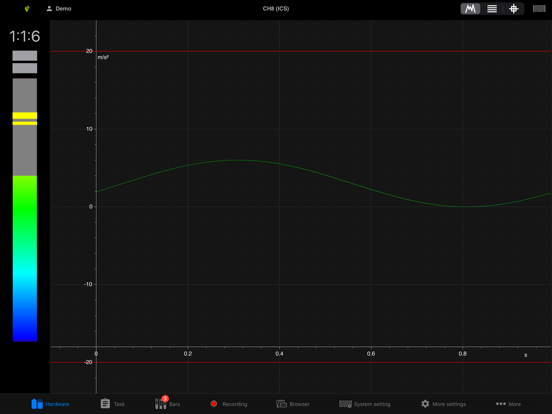Click the second gray indicator block
The height and width of the screenshot is (414, 552).
[x=25, y=68]
